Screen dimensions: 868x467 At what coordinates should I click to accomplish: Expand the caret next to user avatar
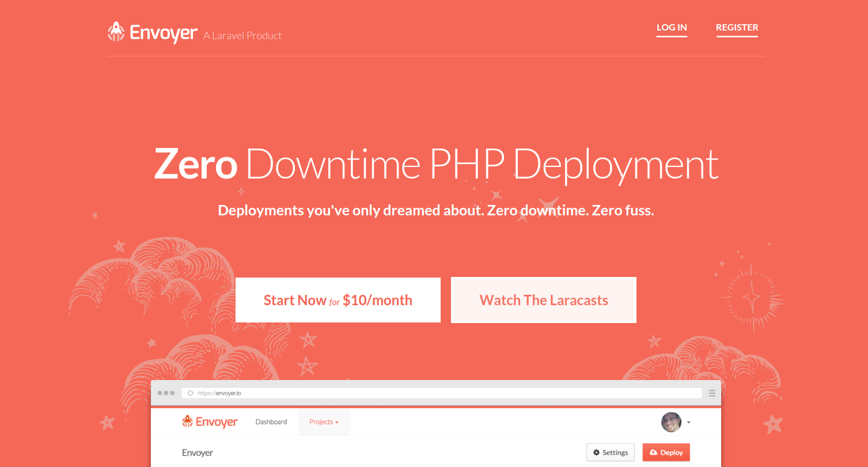coord(689,423)
